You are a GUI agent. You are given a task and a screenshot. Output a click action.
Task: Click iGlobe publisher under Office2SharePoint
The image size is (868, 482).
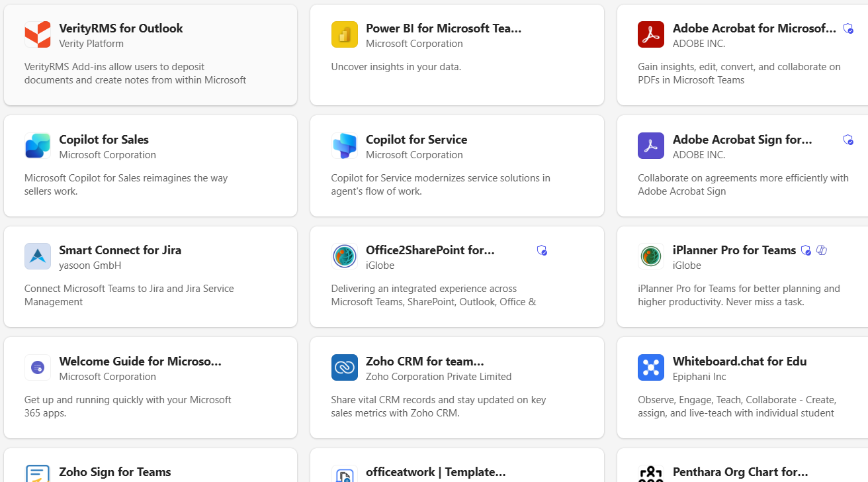pos(380,265)
